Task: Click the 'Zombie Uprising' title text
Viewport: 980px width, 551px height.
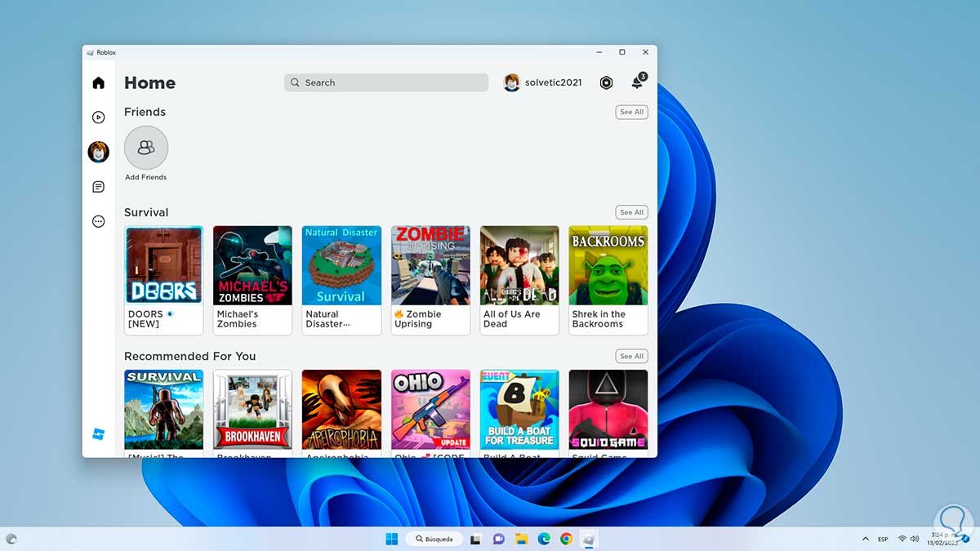Action: pyautogui.click(x=418, y=319)
